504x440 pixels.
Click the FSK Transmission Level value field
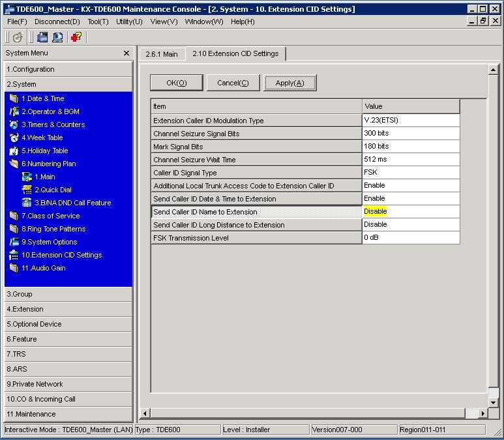pyautogui.click(x=411, y=238)
